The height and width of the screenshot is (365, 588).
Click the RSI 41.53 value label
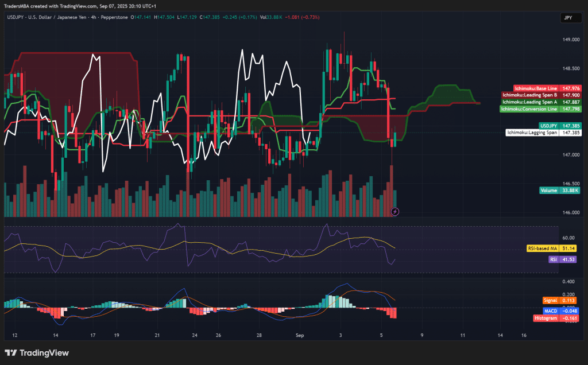[x=562, y=259]
